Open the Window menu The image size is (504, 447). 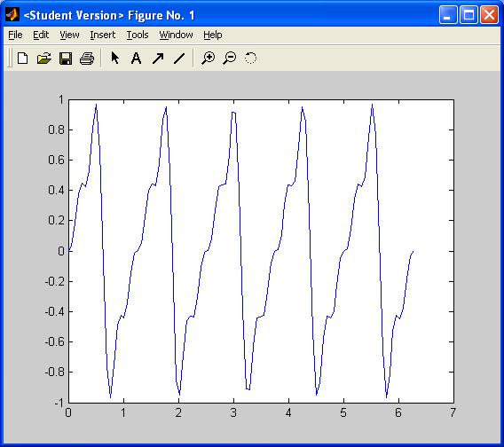[x=177, y=35]
